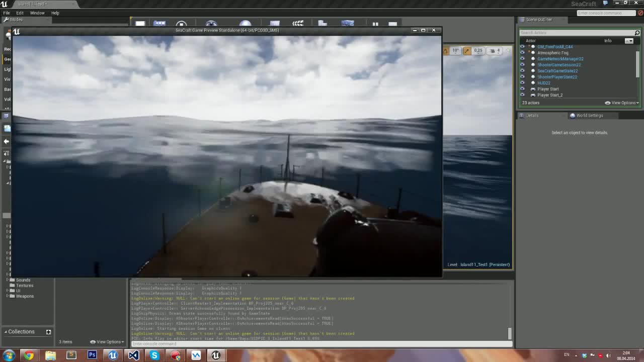
Task: Switch to the World Settings tab
Action: [x=590, y=115]
